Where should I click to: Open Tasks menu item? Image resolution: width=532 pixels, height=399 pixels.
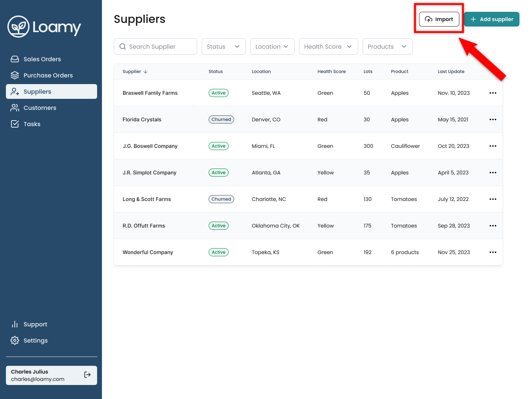point(51,124)
